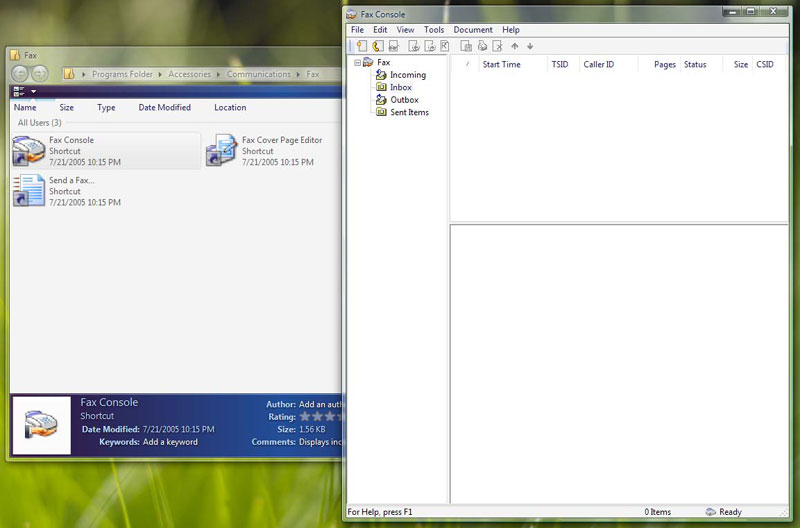Open the Tools menu
800x528 pixels.
pos(434,30)
